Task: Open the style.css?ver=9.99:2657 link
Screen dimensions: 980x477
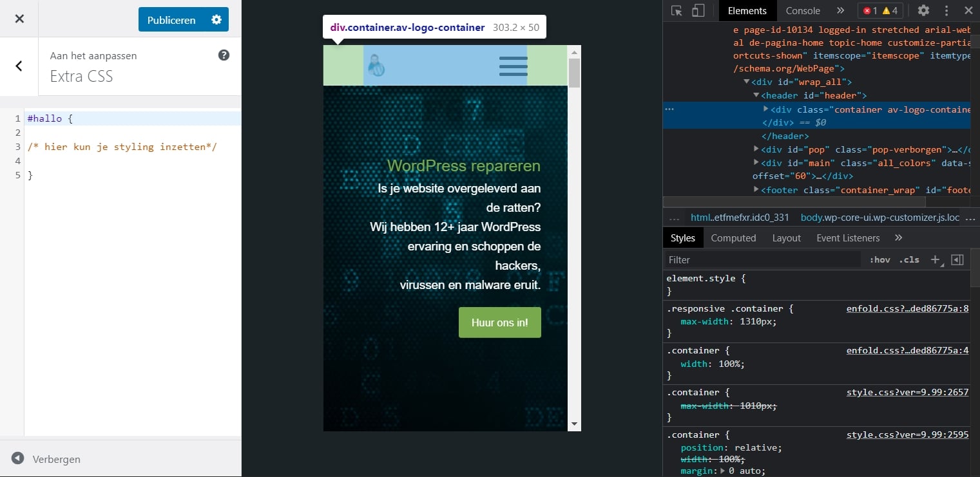Action: pos(907,392)
